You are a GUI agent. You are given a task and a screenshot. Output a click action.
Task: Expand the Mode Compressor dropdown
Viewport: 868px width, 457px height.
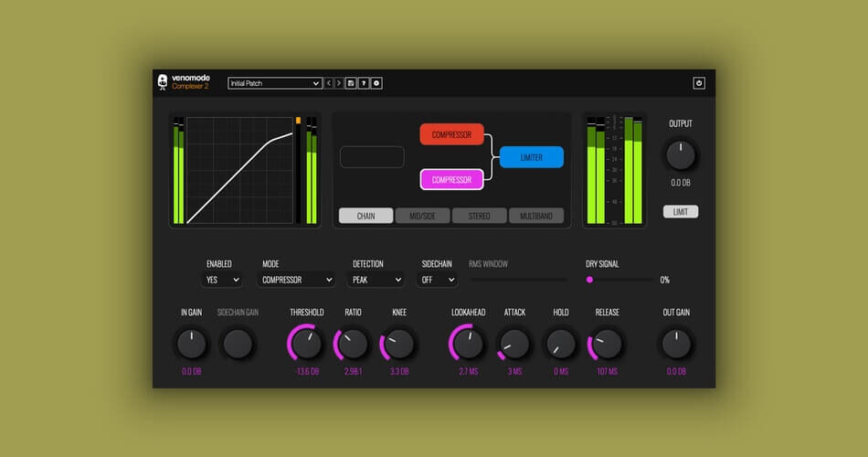298,280
